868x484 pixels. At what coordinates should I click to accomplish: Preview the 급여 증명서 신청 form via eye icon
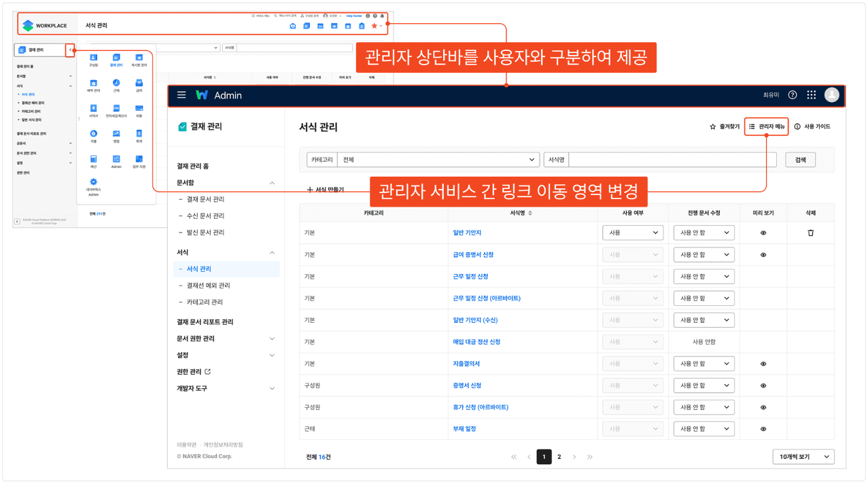pyautogui.click(x=763, y=255)
